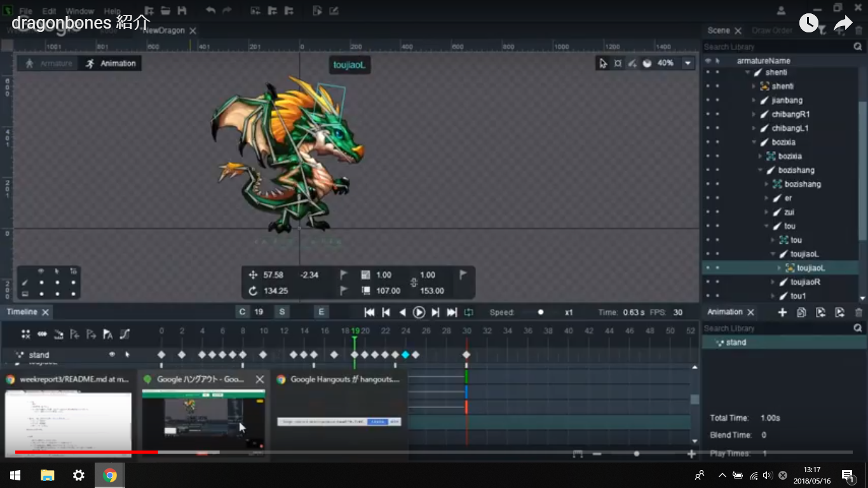Click the C button beside frame 19

pos(242,312)
